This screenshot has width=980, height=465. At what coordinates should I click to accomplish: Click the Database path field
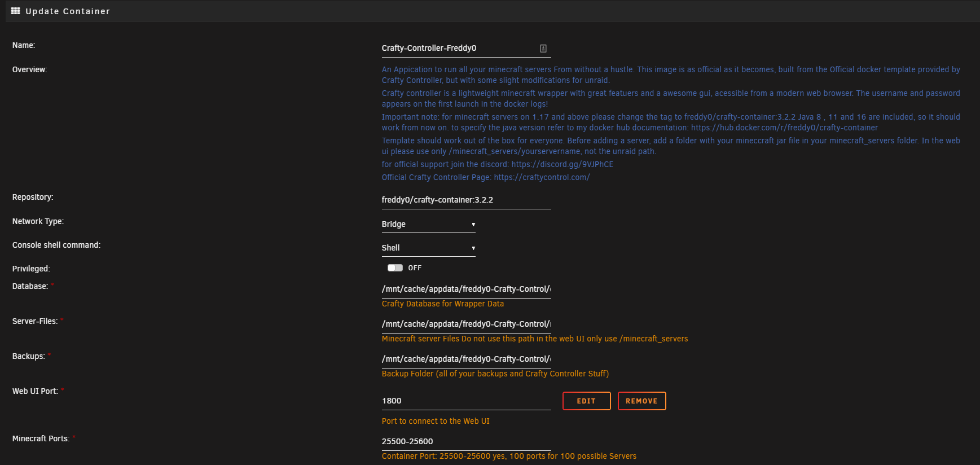pos(466,289)
